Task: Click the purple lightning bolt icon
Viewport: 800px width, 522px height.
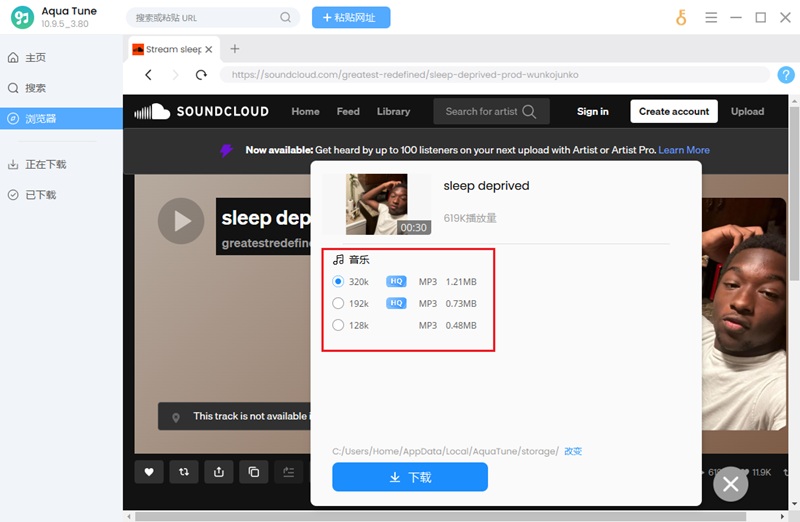Action: click(227, 150)
